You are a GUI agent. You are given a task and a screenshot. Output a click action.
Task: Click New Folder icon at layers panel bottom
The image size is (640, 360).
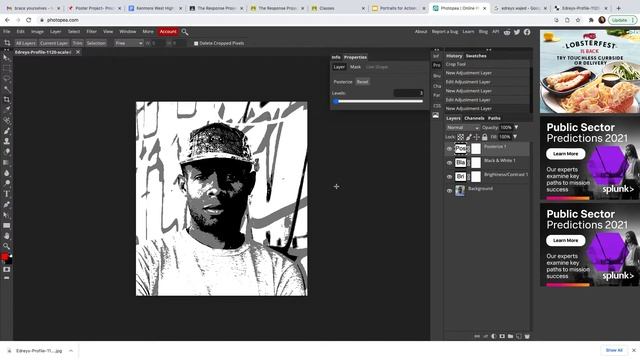(x=510, y=336)
